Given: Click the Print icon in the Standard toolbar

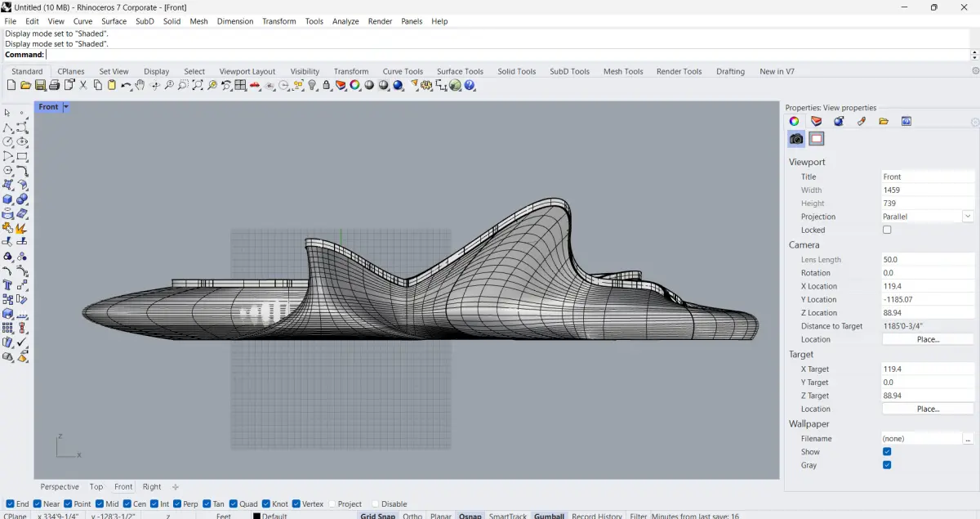Looking at the screenshot, I should [x=54, y=85].
